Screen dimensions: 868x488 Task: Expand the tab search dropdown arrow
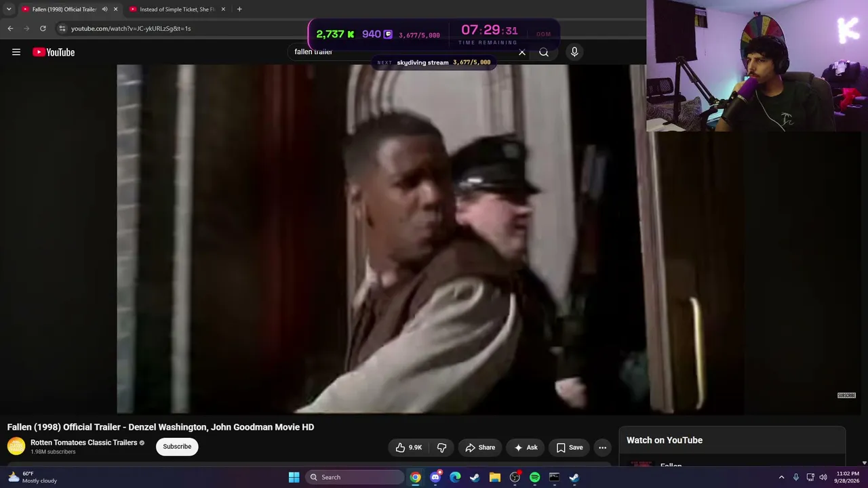pos(9,9)
